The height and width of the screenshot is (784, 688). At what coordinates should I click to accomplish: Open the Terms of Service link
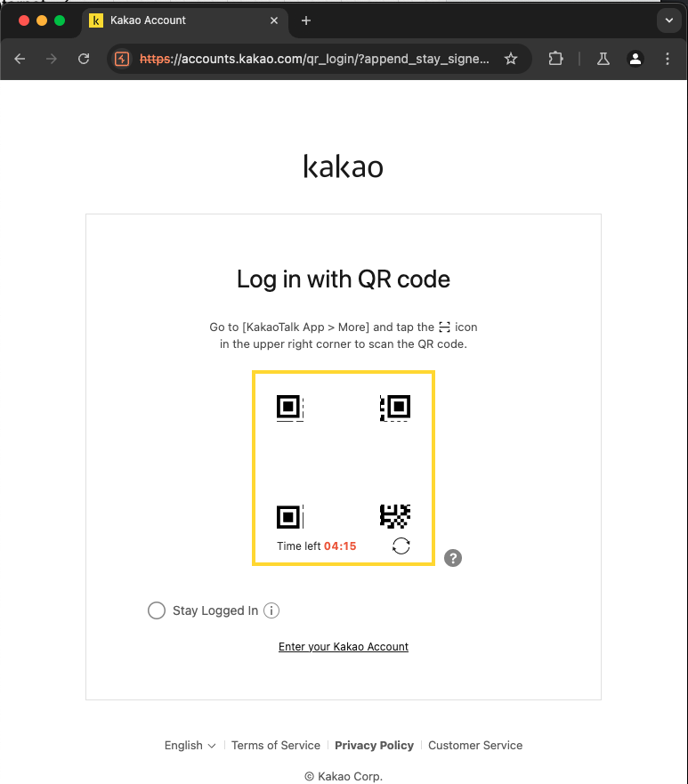coord(276,745)
